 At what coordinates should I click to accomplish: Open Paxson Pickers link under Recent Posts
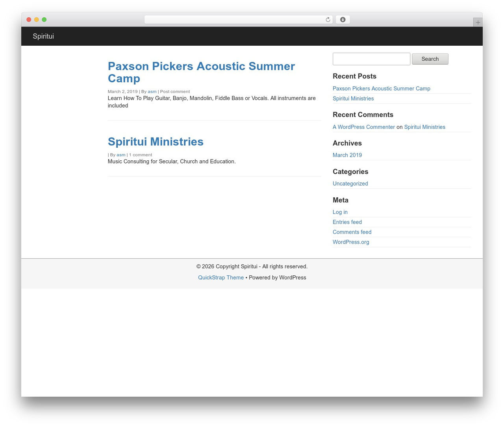pos(382,89)
